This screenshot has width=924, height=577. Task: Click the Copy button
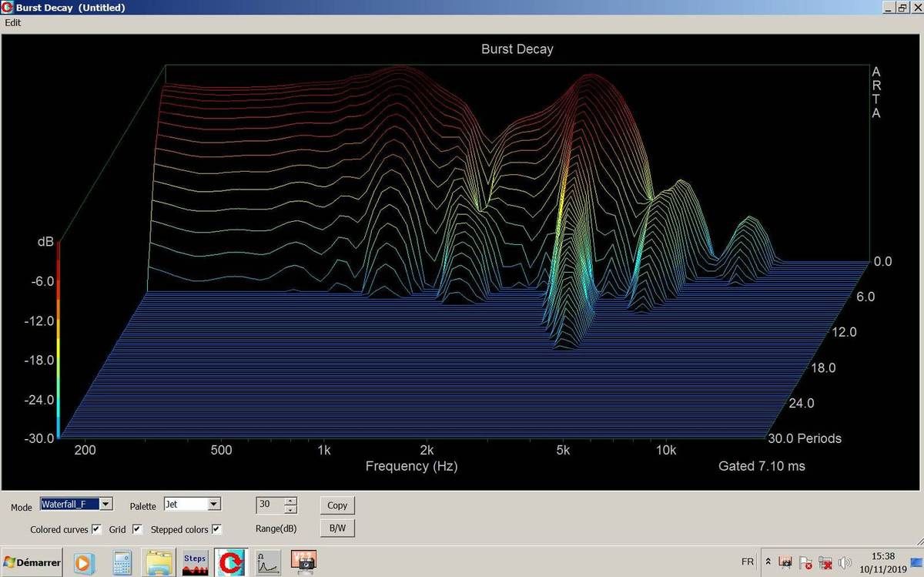pyautogui.click(x=337, y=505)
